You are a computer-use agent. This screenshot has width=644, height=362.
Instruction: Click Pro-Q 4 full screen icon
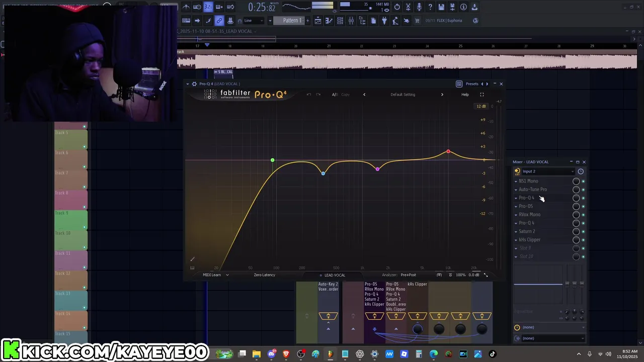click(481, 95)
